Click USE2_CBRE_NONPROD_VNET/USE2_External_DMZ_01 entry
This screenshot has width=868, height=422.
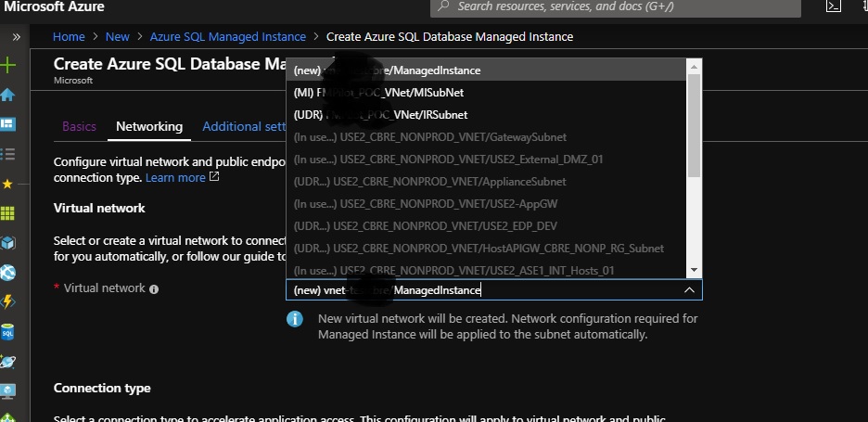pyautogui.click(x=486, y=159)
